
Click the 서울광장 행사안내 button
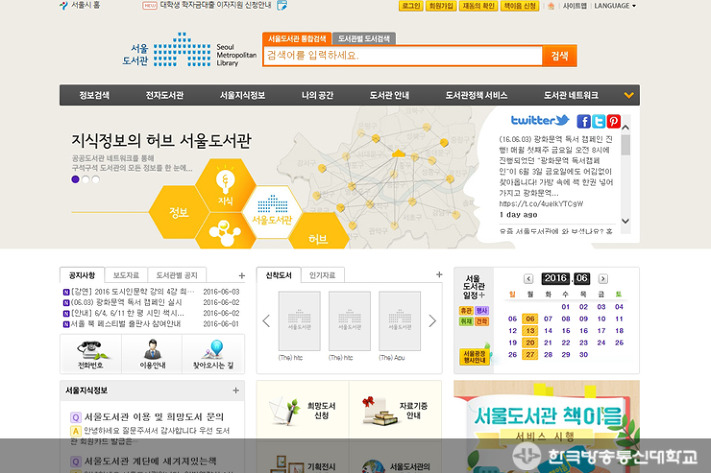[x=474, y=356]
